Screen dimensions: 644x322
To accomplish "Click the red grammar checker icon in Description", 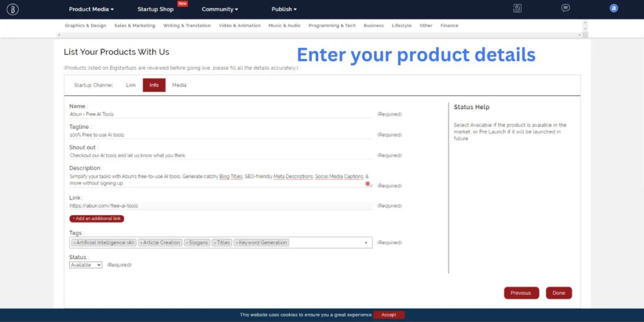I will [x=367, y=184].
